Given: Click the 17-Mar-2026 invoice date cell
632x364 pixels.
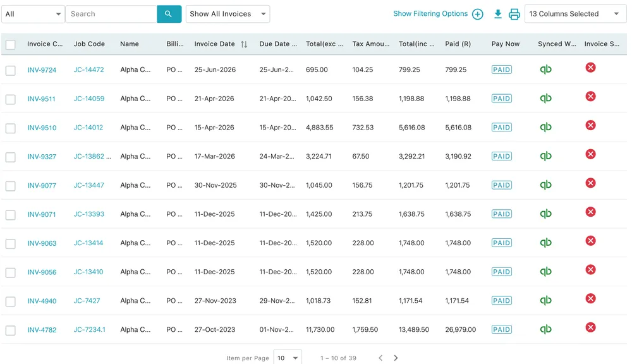Looking at the screenshot, I should click(214, 156).
